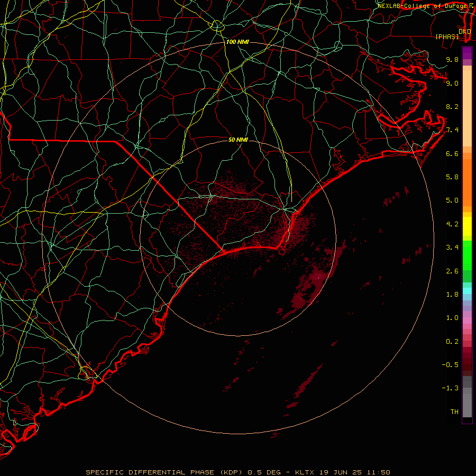
Task: Click the -0.5 legend value
Action: coord(450,365)
